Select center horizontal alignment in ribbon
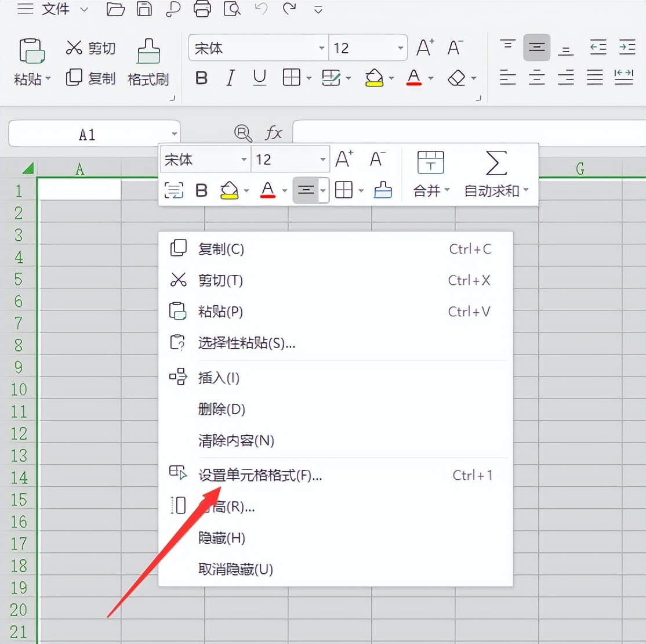 click(x=537, y=77)
